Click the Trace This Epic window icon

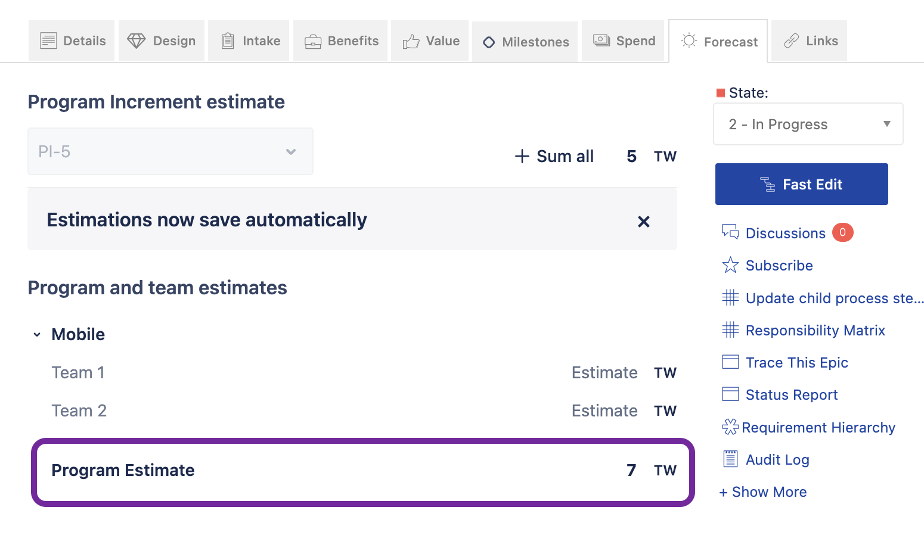tap(730, 362)
